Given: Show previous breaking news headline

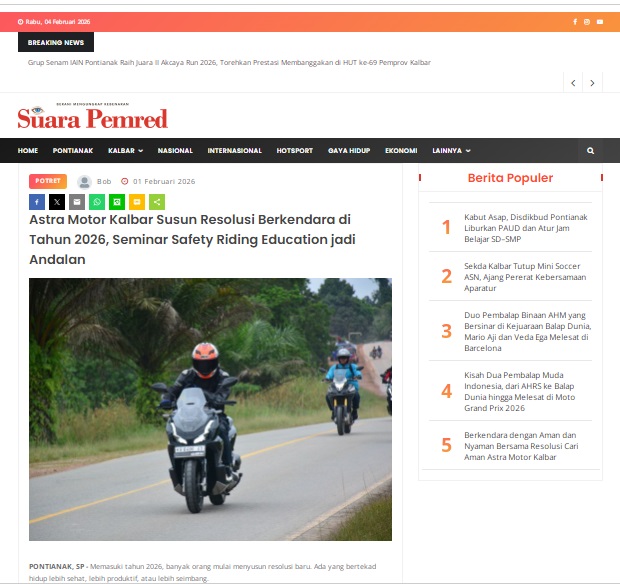Looking at the screenshot, I should point(573,83).
